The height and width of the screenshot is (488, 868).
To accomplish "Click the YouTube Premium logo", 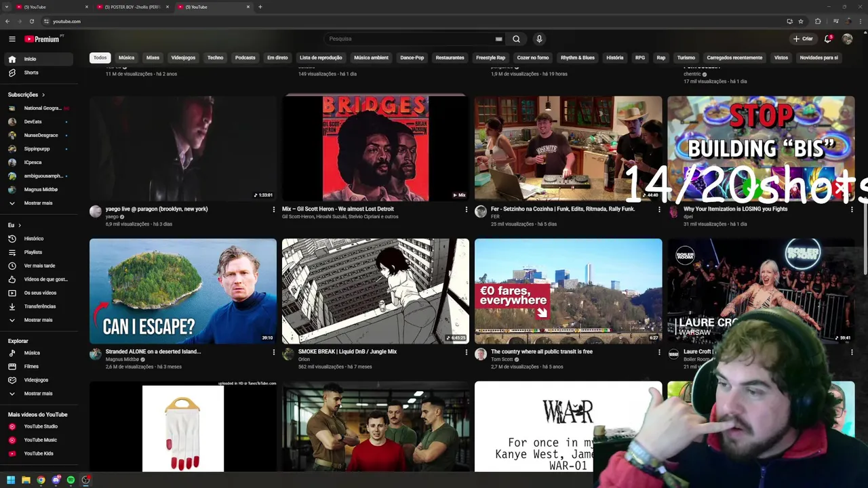I will 43,39.
